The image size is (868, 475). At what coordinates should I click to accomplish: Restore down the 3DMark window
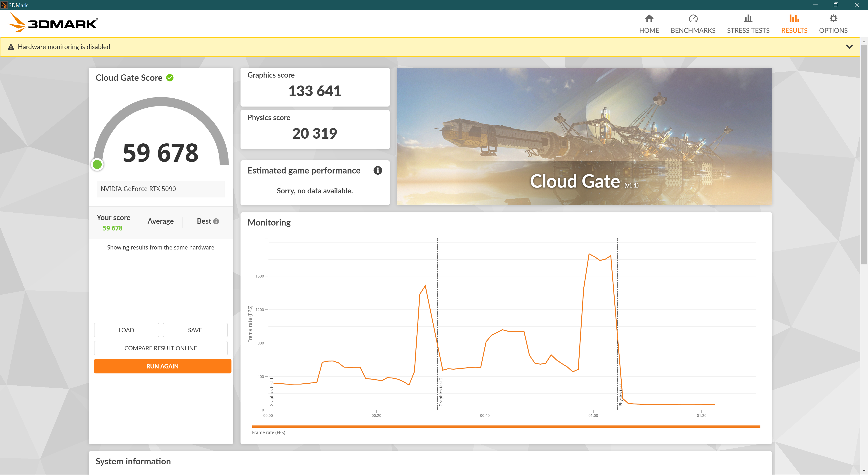coord(836,5)
